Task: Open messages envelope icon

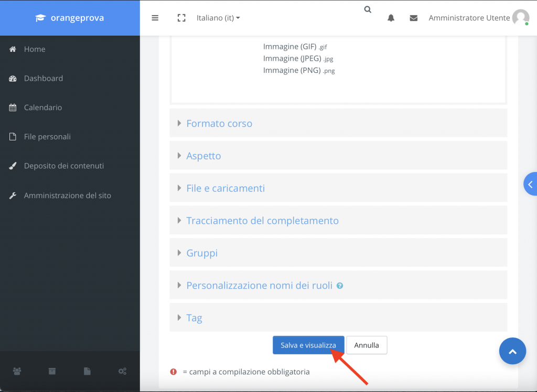Action: [x=414, y=18]
